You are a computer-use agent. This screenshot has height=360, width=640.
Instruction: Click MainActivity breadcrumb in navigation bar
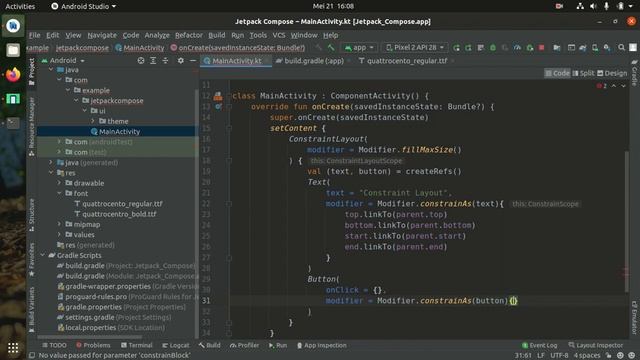(140, 48)
